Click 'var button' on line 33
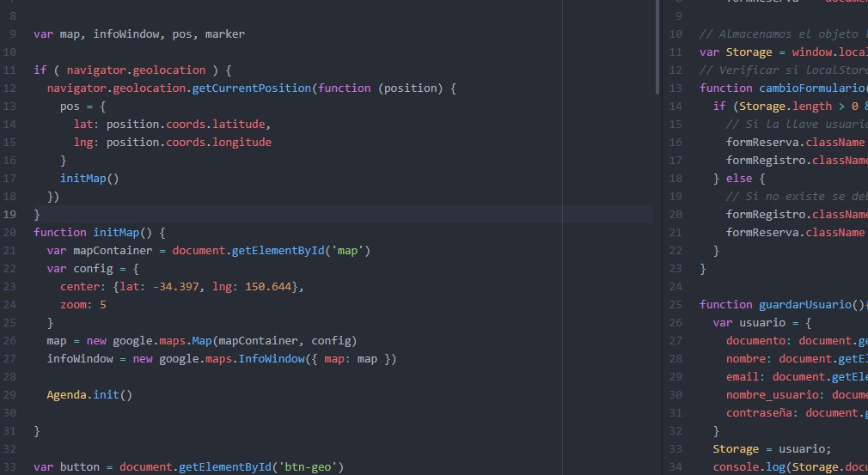Image resolution: width=868 pixels, height=475 pixels. 66,467
